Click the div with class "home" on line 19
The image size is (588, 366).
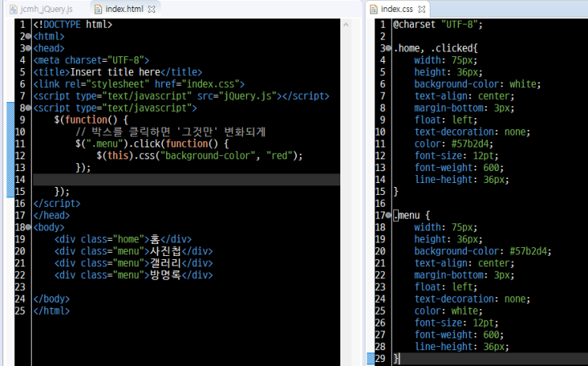tap(123, 239)
